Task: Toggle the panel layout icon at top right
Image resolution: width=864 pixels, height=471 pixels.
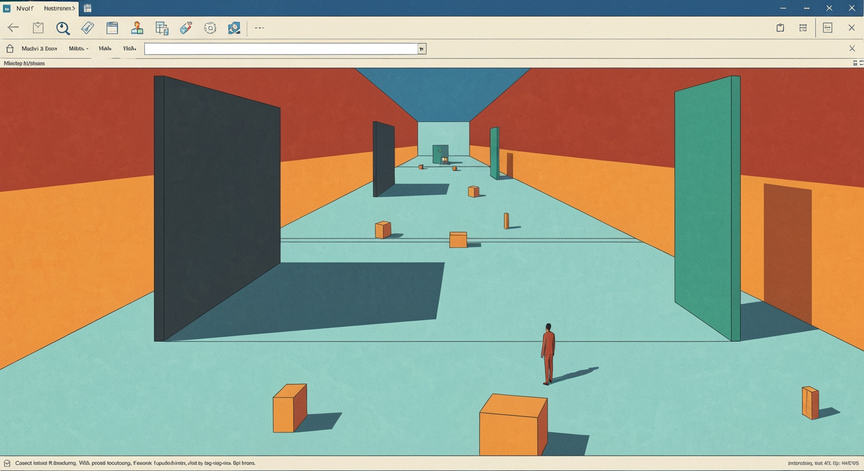Action: (x=828, y=28)
